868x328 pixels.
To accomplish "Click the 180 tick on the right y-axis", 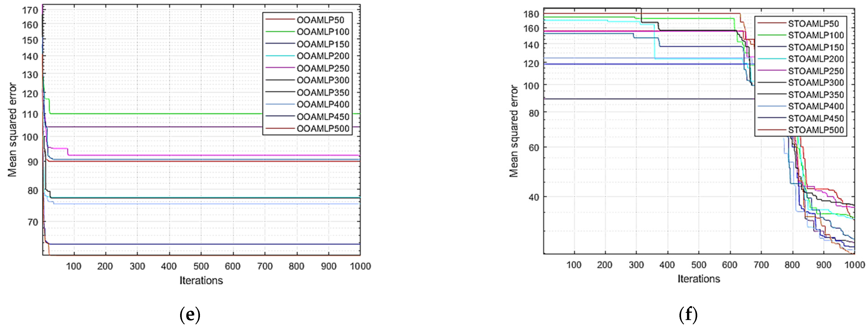I will (x=531, y=14).
